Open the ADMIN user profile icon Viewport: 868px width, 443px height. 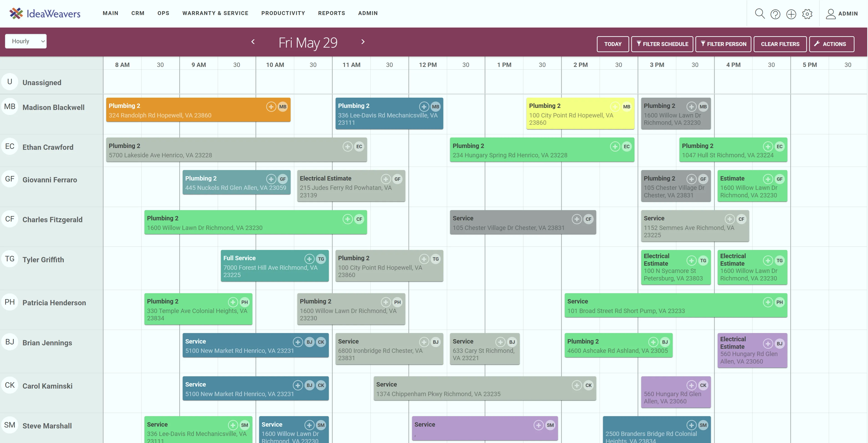coord(831,14)
